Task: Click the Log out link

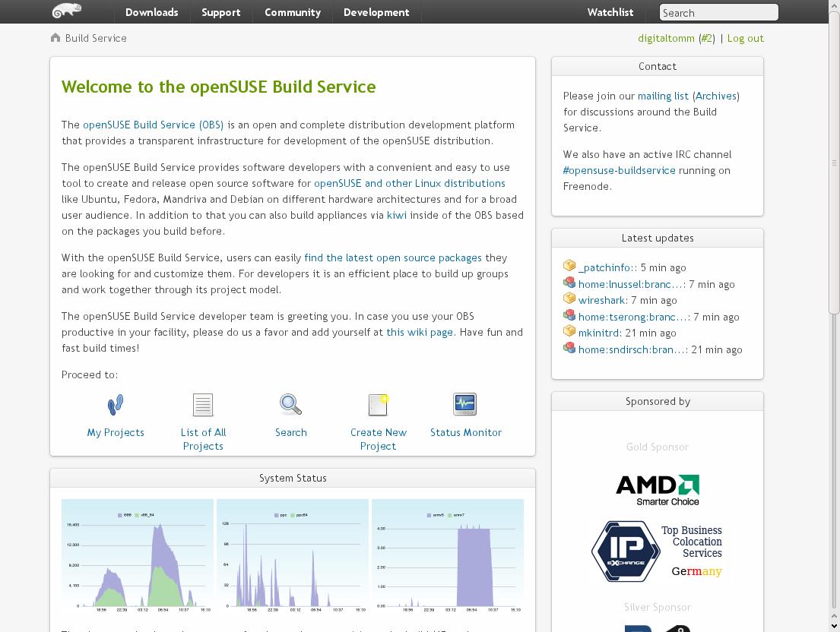Action: 745,38
